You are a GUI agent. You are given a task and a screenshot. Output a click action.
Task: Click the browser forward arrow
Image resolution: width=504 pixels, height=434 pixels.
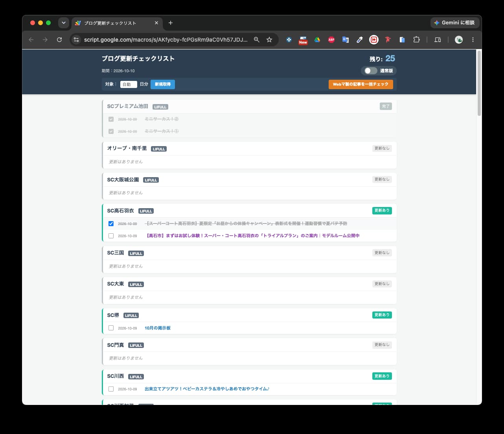point(45,40)
